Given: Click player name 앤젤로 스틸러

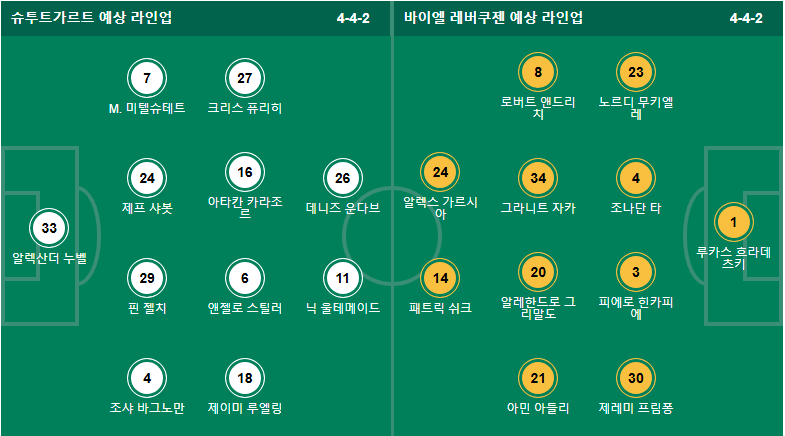Looking at the screenshot, I should [x=245, y=308].
